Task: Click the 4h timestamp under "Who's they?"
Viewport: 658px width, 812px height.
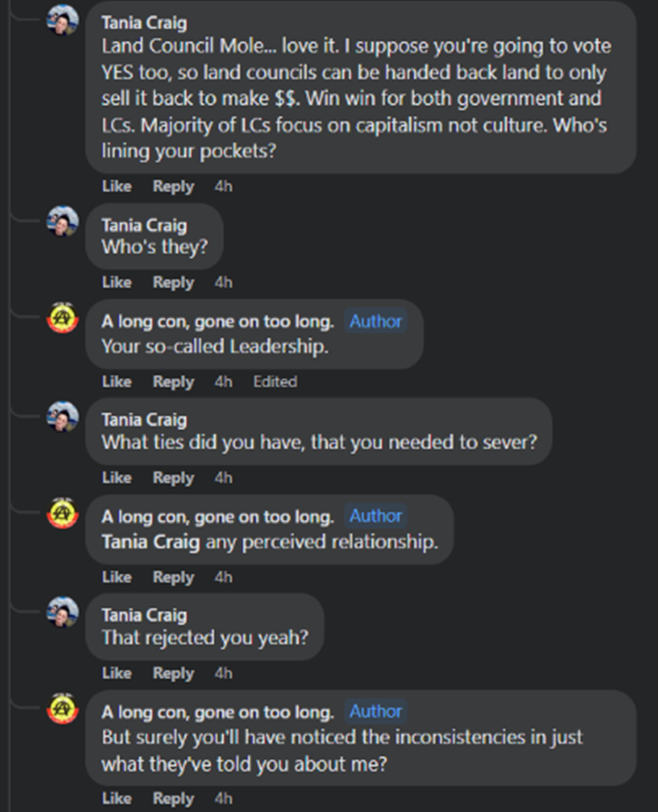Action: click(223, 282)
